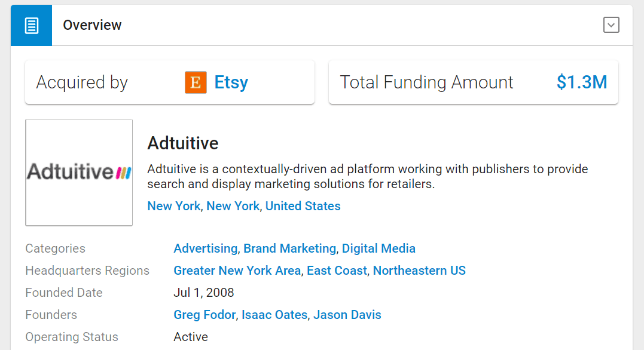Open the United States location link
Screen dimensions: 644x350
tap(303, 206)
